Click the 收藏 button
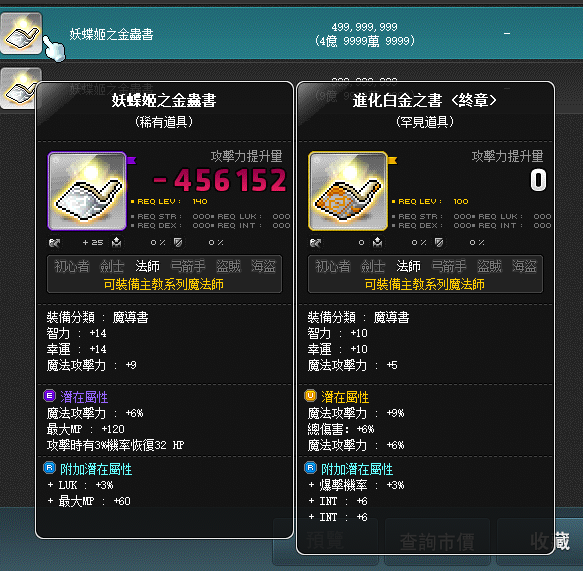The image size is (583, 571). [548, 541]
